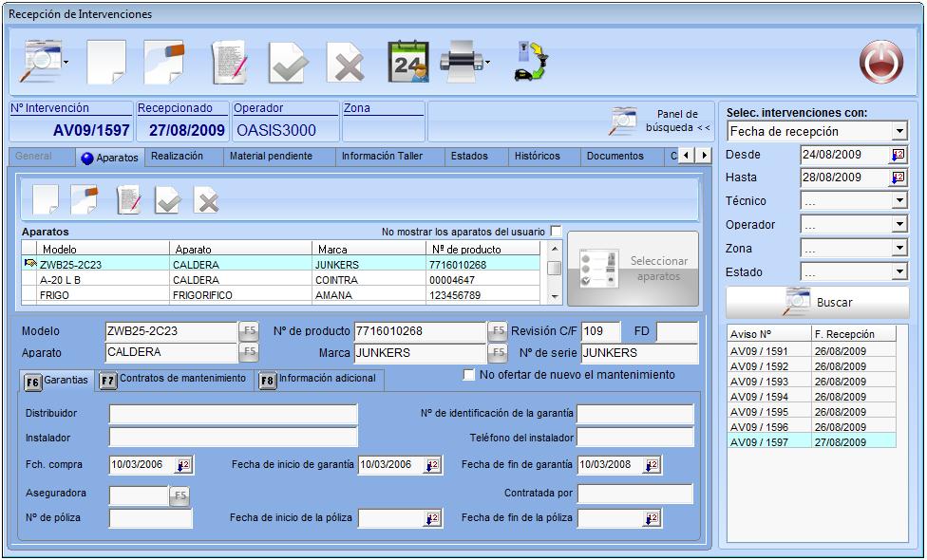Select the F6 Garantías tab
This screenshot has height=560, width=927.
[x=57, y=381]
